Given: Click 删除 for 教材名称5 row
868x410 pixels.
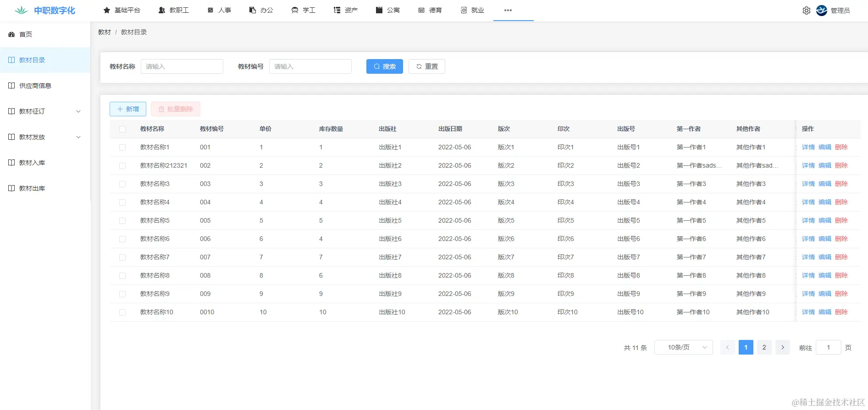Looking at the screenshot, I should [x=841, y=220].
